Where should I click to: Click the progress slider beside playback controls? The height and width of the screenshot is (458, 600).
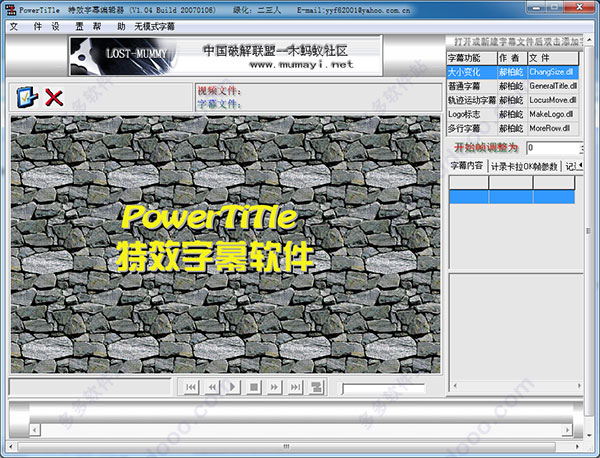pyautogui.click(x=383, y=388)
